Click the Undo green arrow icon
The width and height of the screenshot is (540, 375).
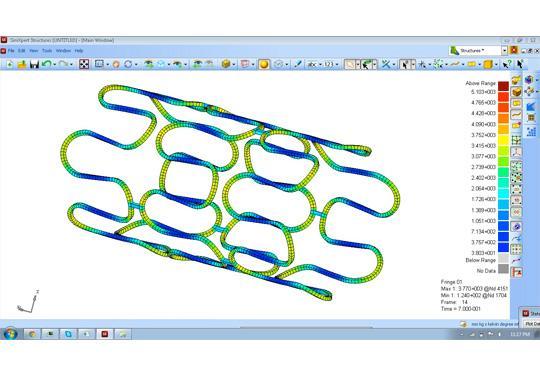click(x=46, y=64)
